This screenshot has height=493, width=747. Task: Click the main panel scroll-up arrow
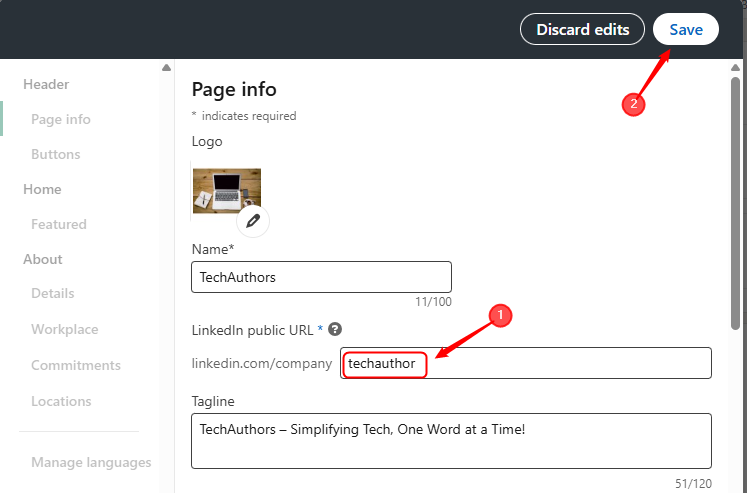coord(736,68)
